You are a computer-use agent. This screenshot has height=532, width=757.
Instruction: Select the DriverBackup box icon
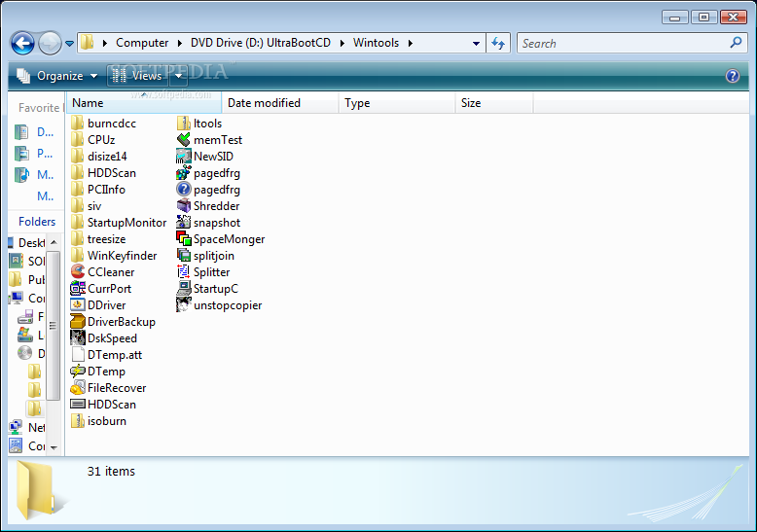pyautogui.click(x=77, y=322)
